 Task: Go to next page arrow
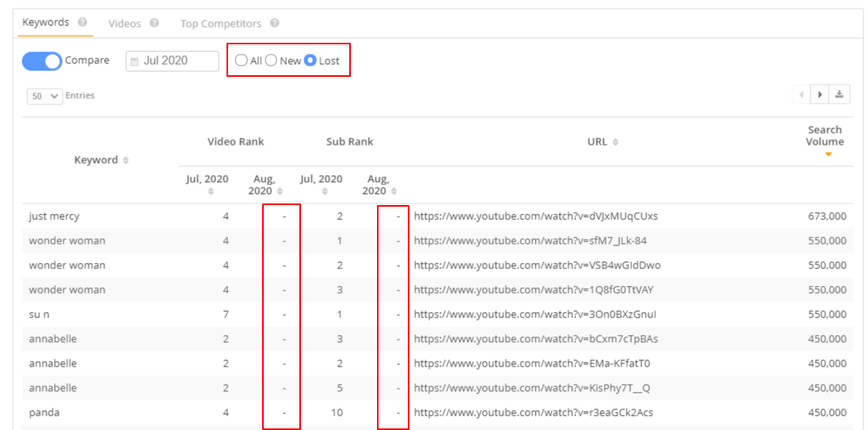point(819,94)
